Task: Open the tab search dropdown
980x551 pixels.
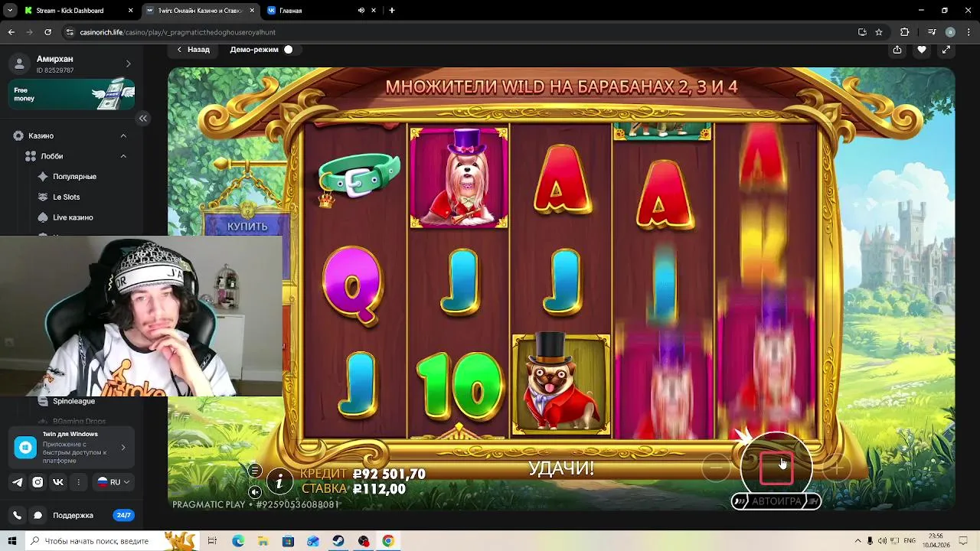Action: pyautogui.click(x=10, y=11)
